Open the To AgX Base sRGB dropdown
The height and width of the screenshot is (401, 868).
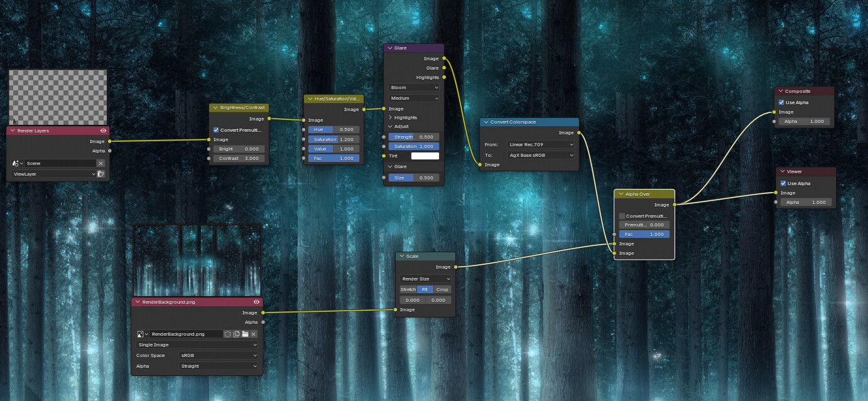[541, 154]
